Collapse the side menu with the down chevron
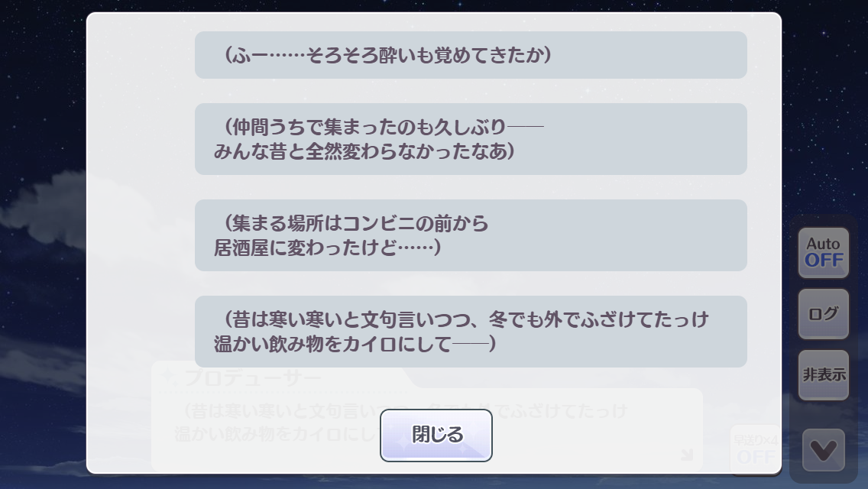Viewport: 868px width, 489px height. [x=824, y=450]
